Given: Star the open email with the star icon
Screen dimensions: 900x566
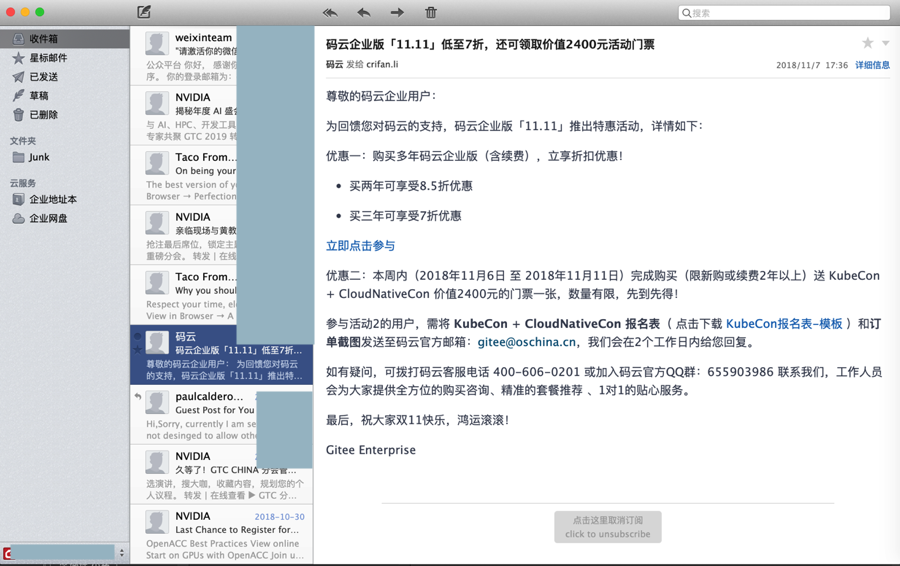Looking at the screenshot, I should tap(868, 43).
